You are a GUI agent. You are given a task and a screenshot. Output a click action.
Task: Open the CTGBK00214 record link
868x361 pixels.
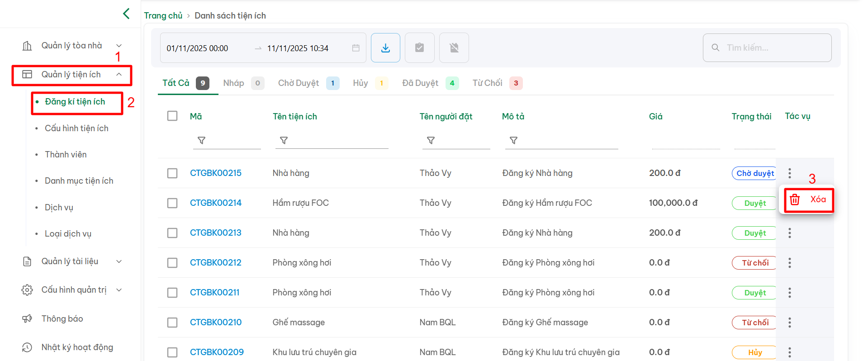[215, 203]
